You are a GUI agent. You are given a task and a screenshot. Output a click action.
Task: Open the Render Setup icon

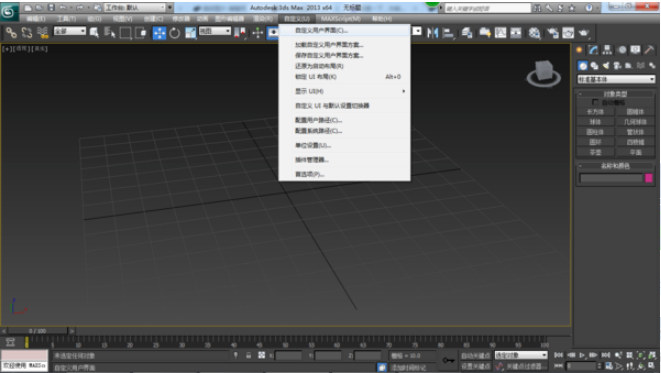point(553,32)
